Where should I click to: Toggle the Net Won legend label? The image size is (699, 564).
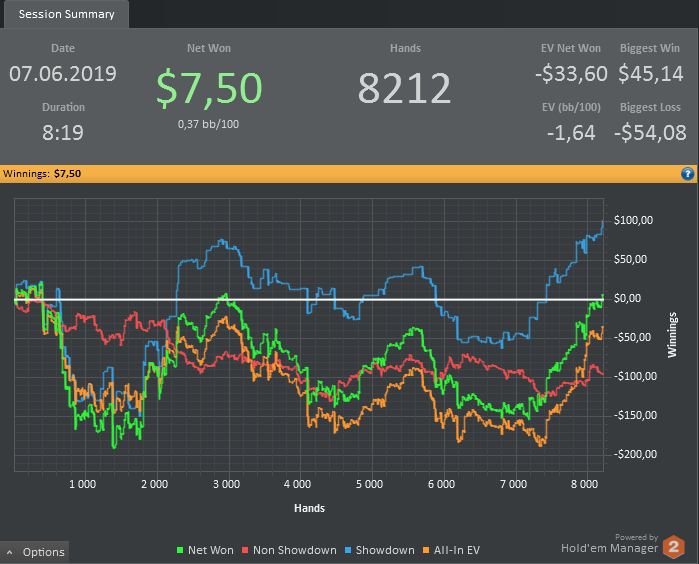pos(210,550)
